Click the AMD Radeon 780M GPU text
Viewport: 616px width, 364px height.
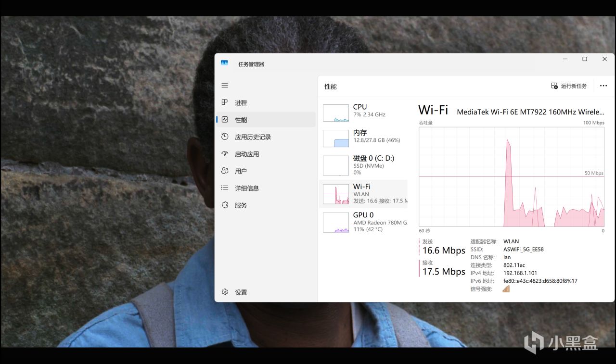click(380, 223)
